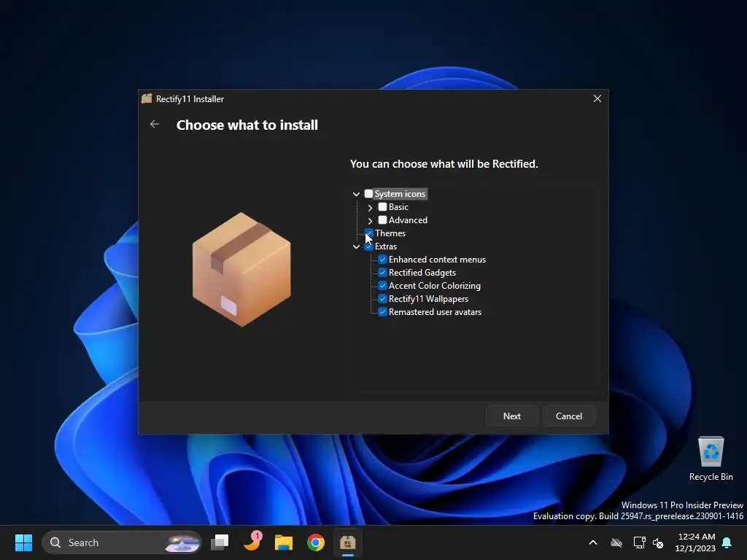
Task: Click the muted volume tray icon
Action: tap(658, 542)
